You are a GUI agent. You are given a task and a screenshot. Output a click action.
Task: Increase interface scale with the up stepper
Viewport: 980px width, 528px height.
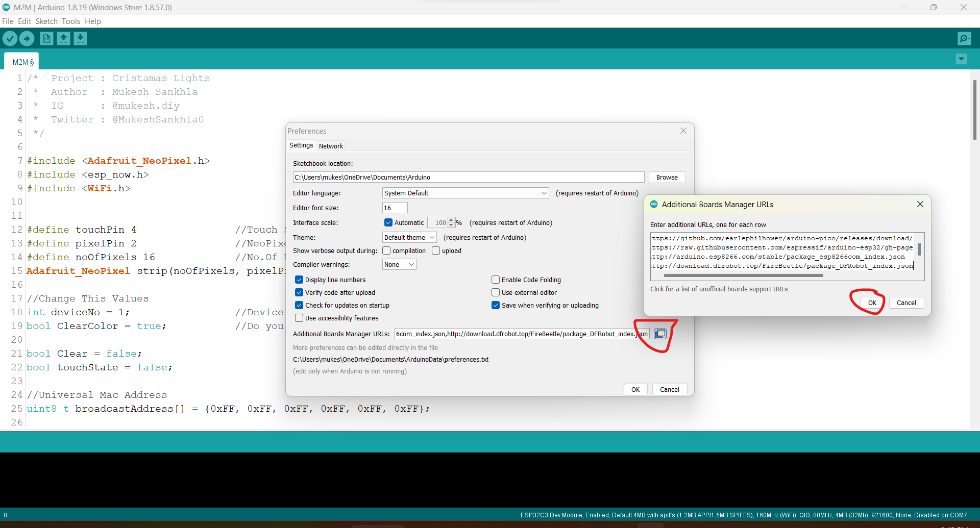(450, 220)
